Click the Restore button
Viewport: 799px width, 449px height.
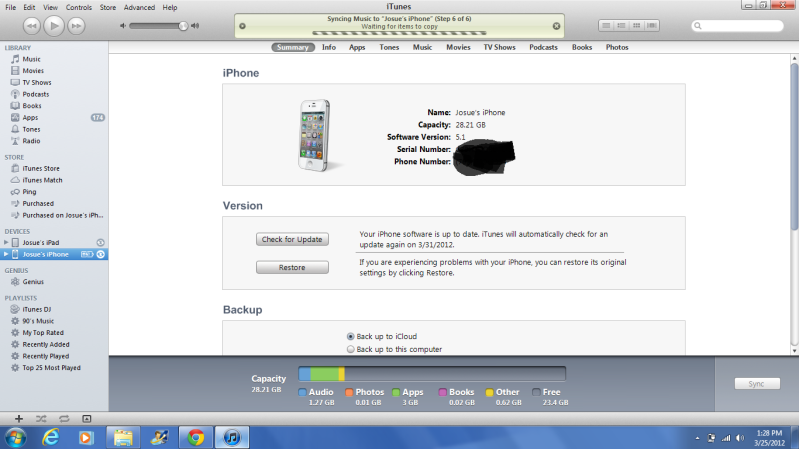(292, 268)
